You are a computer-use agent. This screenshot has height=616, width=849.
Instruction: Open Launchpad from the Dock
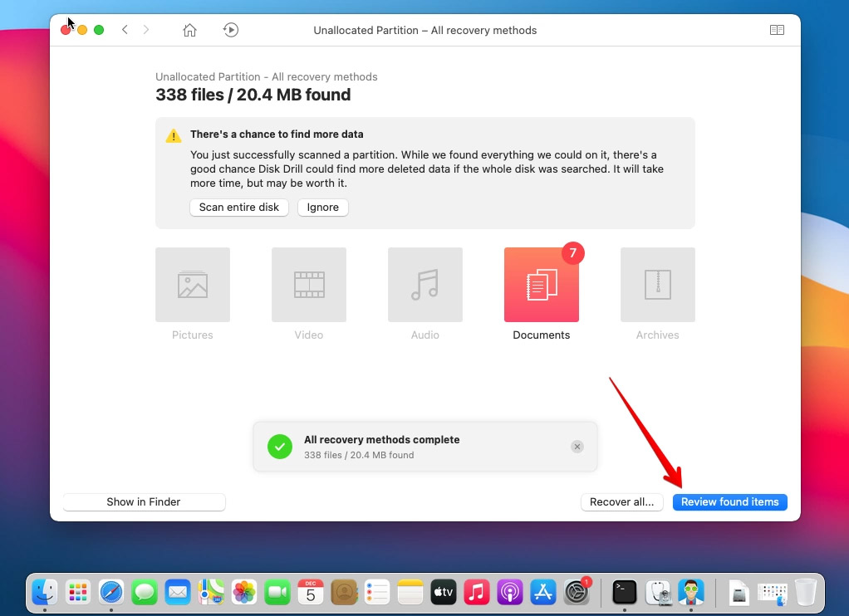[x=78, y=592]
